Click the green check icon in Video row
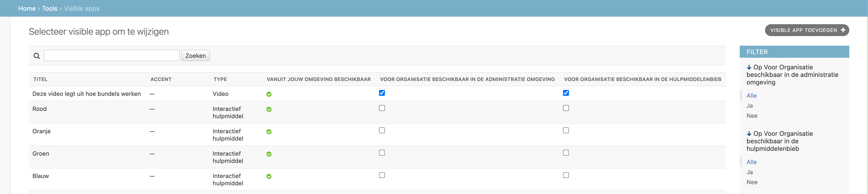Screen dimensions: 868x194 point(269,94)
